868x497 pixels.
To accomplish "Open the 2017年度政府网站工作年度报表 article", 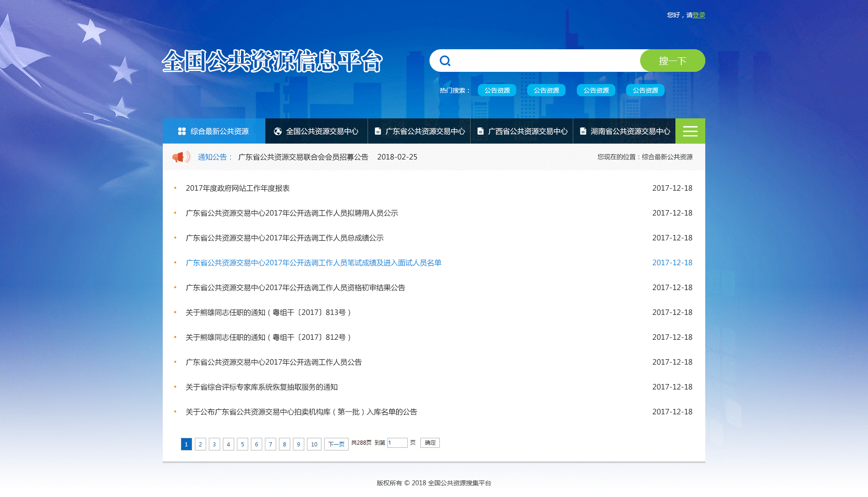I will pos(237,188).
